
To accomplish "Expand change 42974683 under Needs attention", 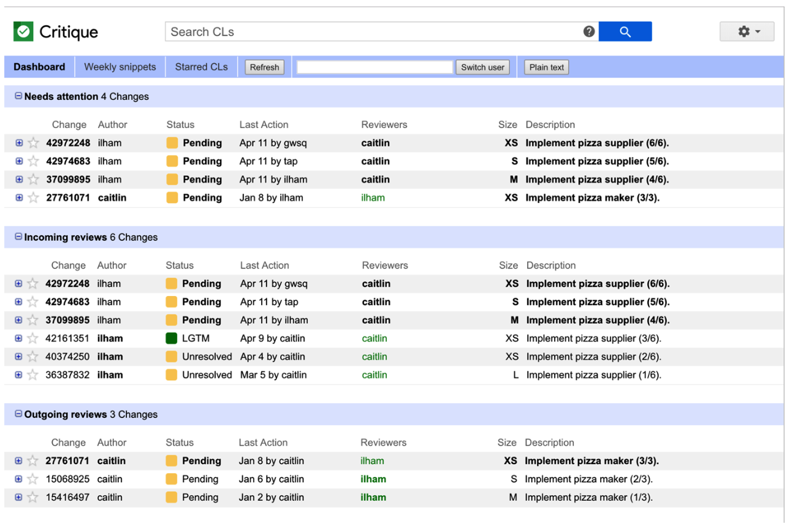I will tap(19, 161).
